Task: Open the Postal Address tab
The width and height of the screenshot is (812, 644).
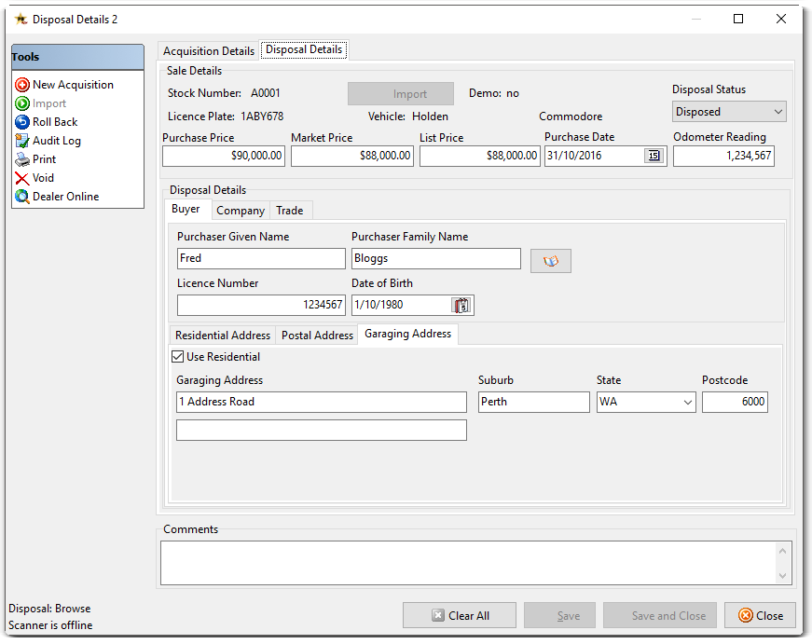Action: click(317, 336)
